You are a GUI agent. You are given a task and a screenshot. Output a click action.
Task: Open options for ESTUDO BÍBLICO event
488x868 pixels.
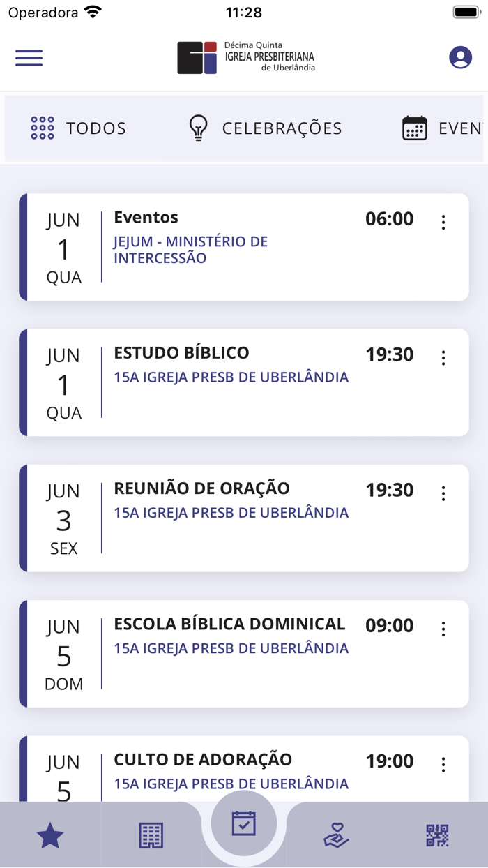[443, 357]
